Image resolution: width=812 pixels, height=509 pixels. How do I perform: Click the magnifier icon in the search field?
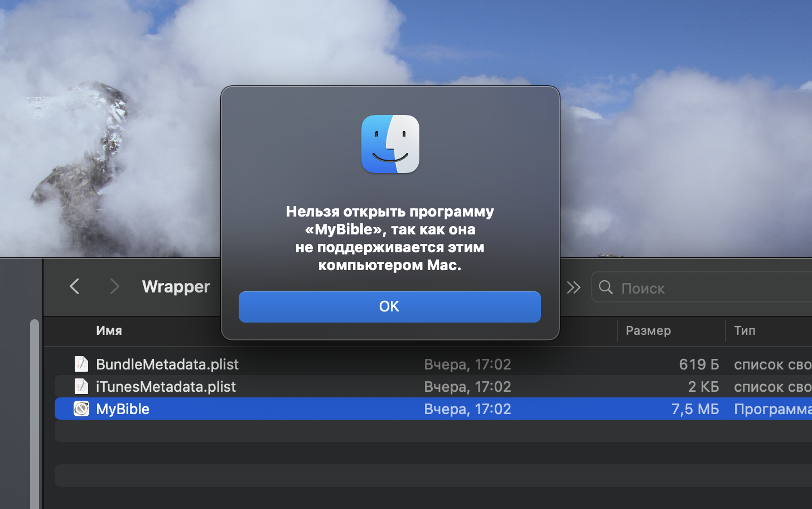(x=606, y=287)
